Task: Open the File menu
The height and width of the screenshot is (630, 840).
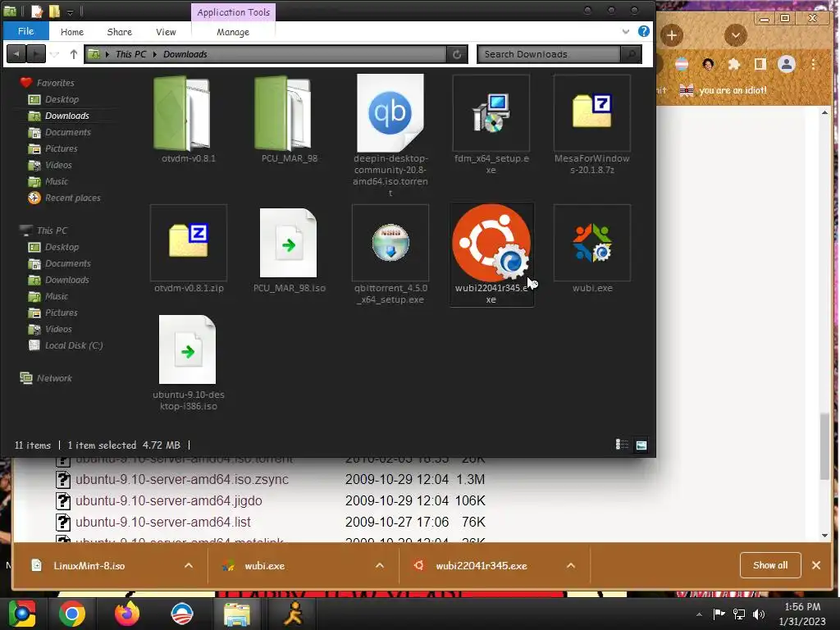Action: point(25,31)
